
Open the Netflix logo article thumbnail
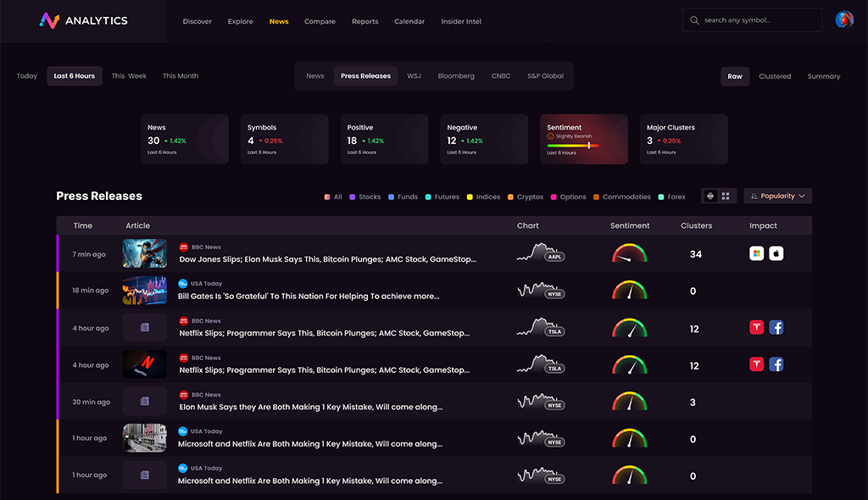coord(144,364)
